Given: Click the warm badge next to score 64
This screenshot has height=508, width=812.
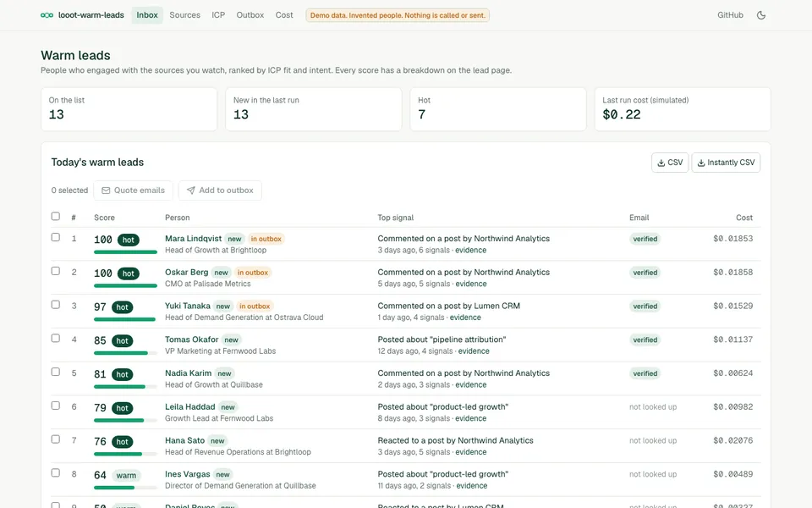Looking at the screenshot, I should [126, 475].
